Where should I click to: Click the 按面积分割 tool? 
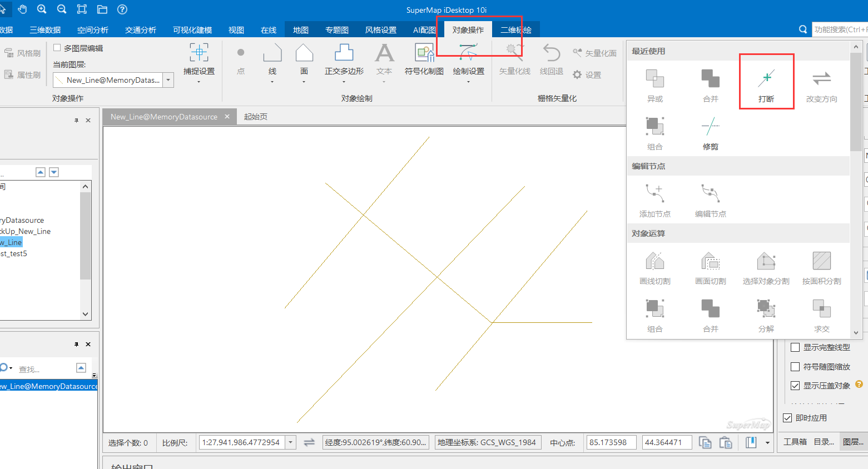822,268
